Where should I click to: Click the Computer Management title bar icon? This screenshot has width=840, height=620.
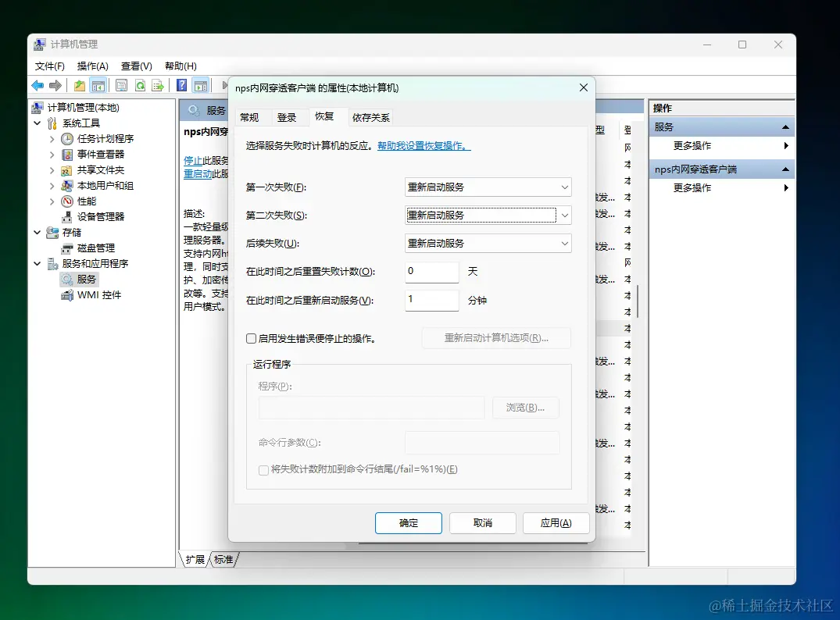[x=39, y=45]
